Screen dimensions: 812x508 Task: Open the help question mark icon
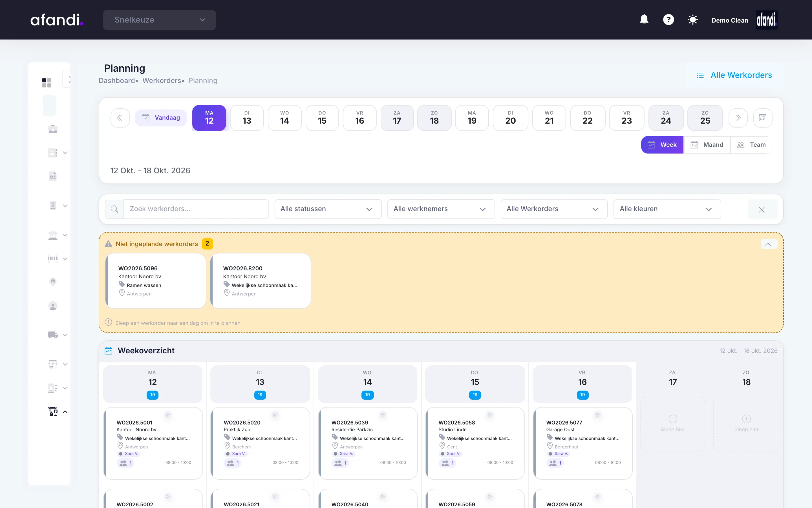pos(668,19)
